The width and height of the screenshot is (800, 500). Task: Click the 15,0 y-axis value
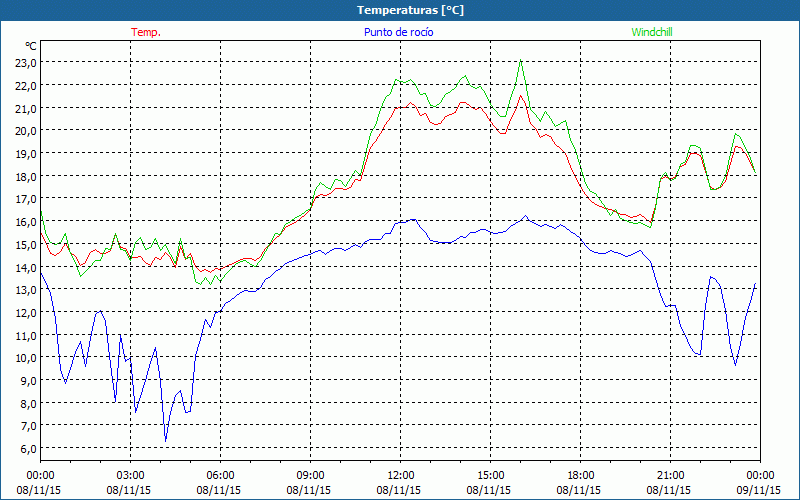[x=26, y=244]
